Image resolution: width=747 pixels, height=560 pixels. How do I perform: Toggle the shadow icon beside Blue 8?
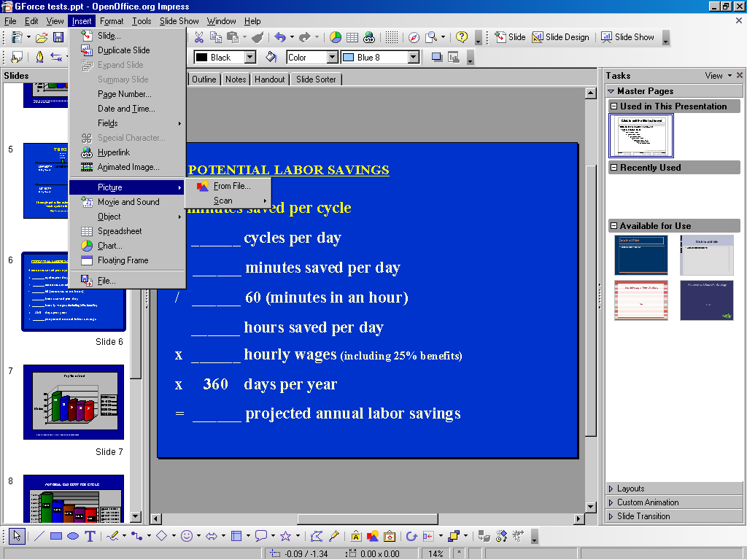pyautogui.click(x=437, y=57)
